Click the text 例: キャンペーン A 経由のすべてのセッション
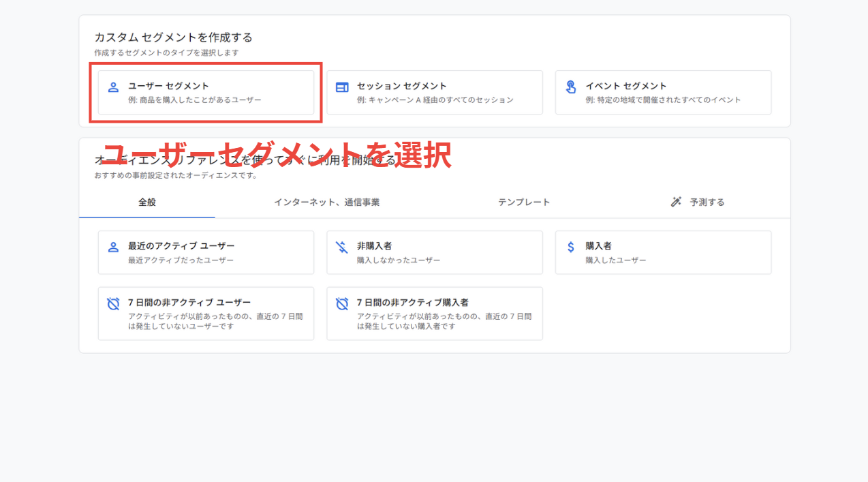 (x=435, y=100)
